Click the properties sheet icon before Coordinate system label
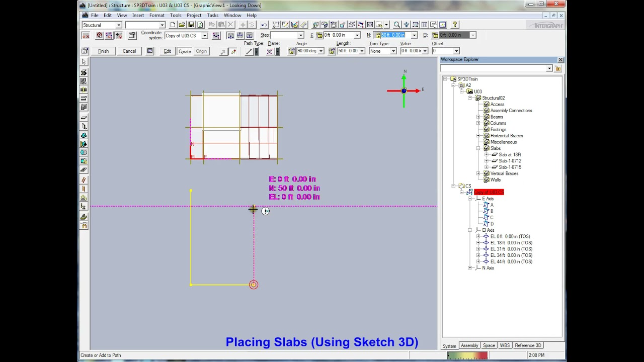Image resolution: width=644 pixels, height=362 pixels. tap(132, 36)
